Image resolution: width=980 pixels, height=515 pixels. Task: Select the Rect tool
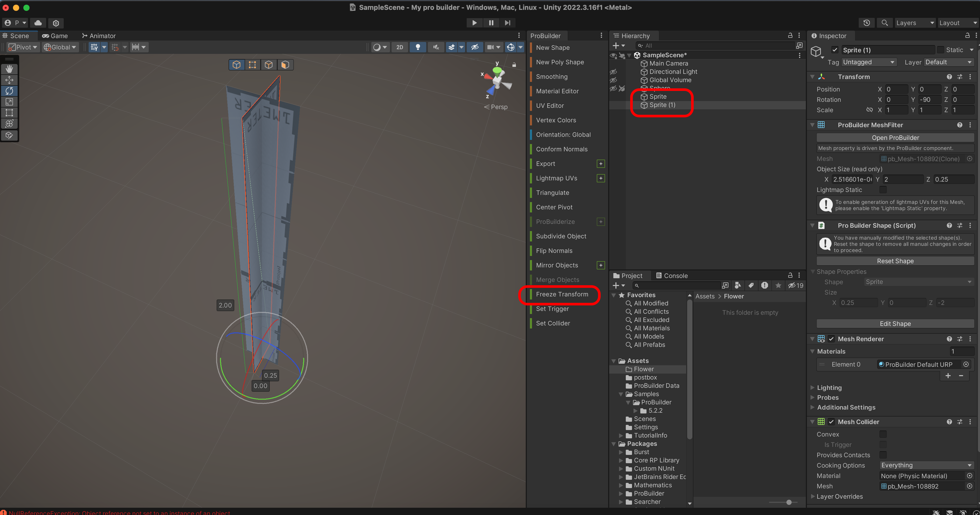[x=9, y=113]
